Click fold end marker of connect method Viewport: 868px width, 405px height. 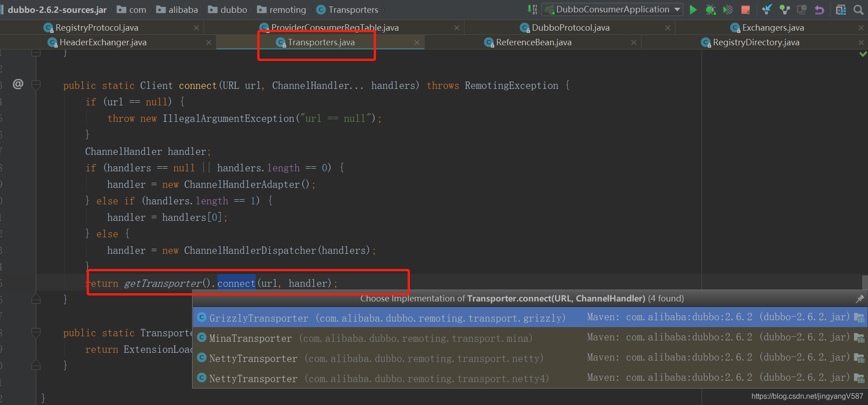36,299
